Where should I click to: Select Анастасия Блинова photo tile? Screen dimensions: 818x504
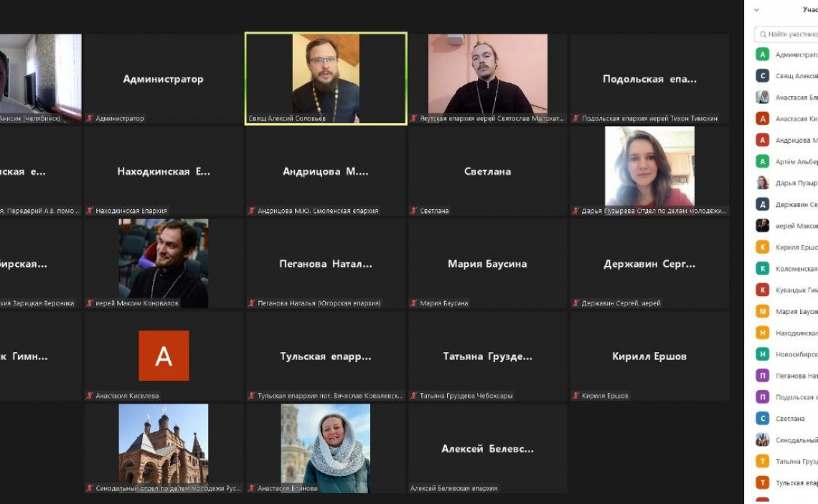pos(326,447)
